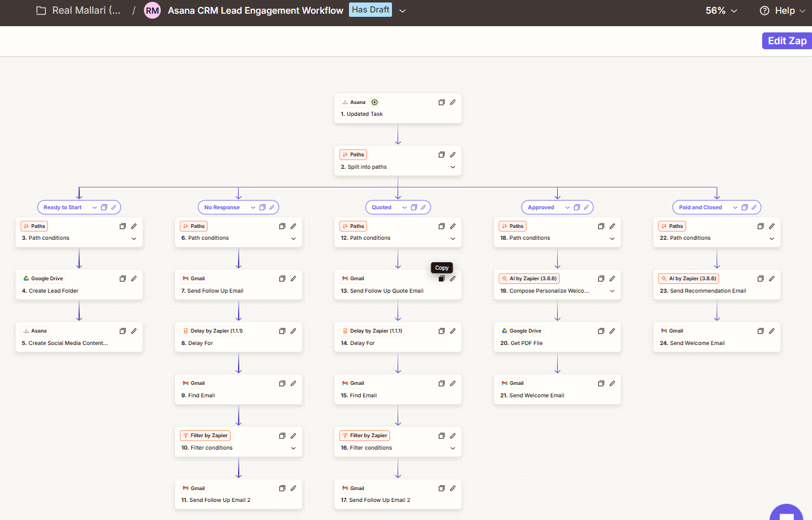
Task: Click the folder icon in breadcrumb
Action: pos(41,11)
